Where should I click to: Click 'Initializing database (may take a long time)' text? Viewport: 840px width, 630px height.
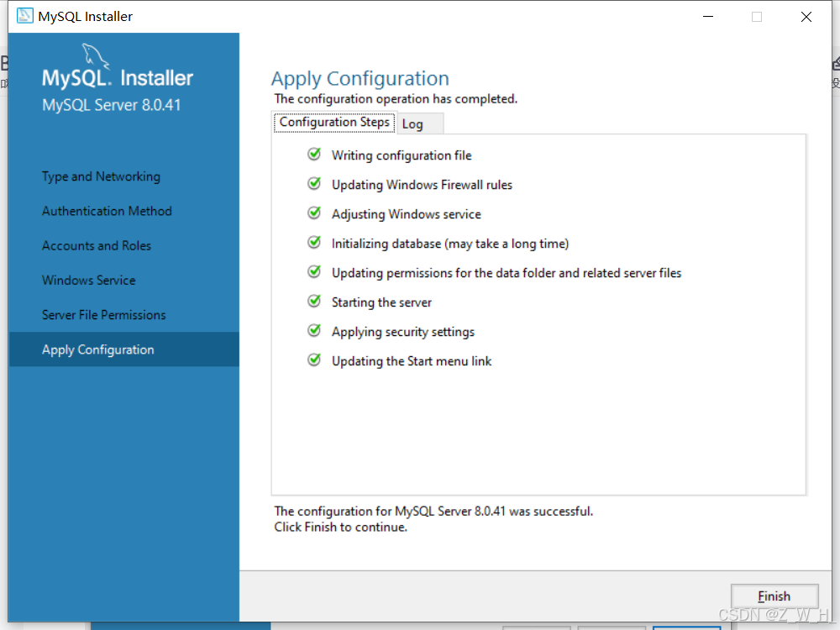tap(450, 244)
